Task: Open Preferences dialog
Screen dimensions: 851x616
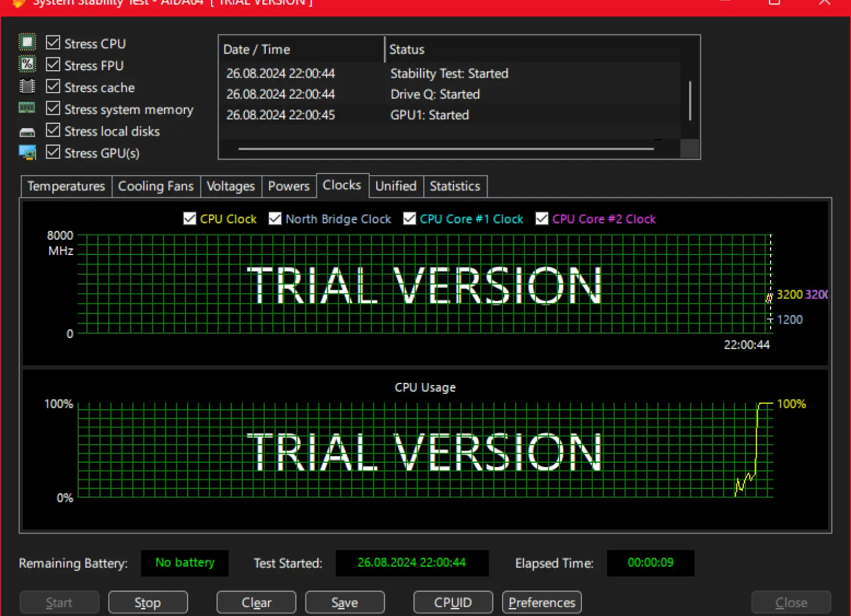Action: (542, 603)
